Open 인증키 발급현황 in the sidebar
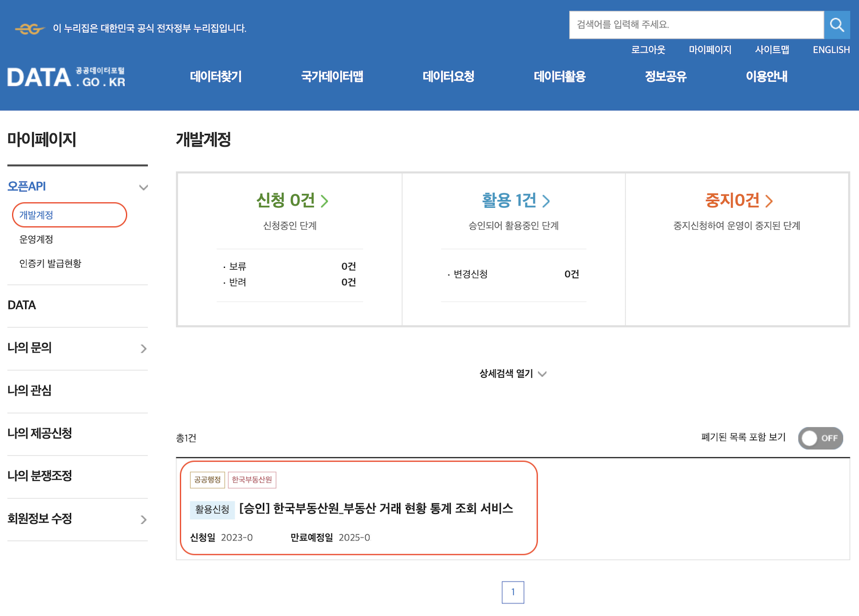 [50, 263]
